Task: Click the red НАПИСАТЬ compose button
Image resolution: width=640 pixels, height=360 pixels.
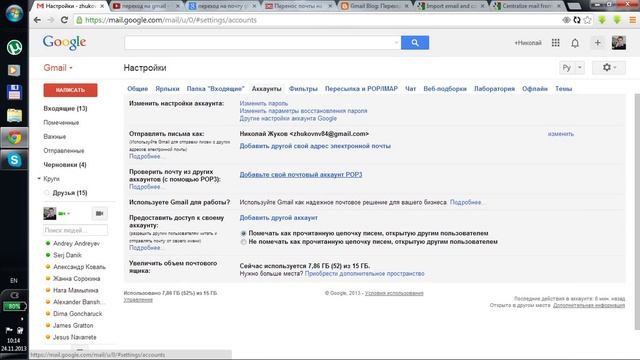Action: [70, 90]
